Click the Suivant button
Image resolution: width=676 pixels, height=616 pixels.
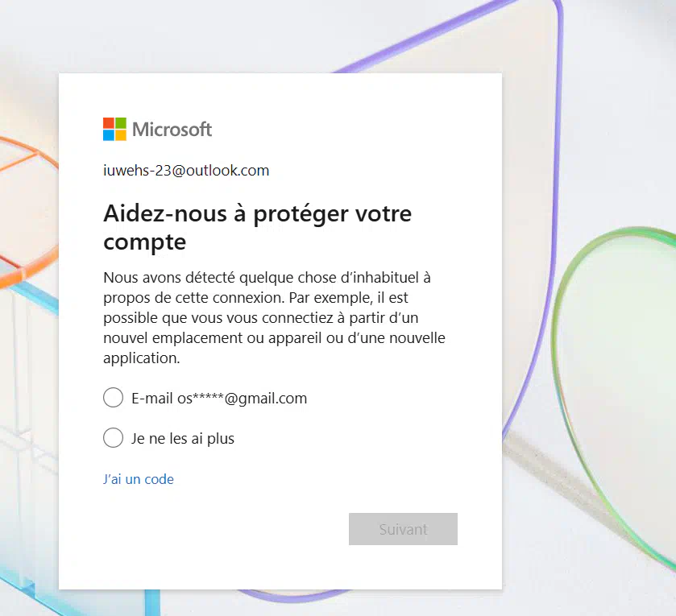403,529
